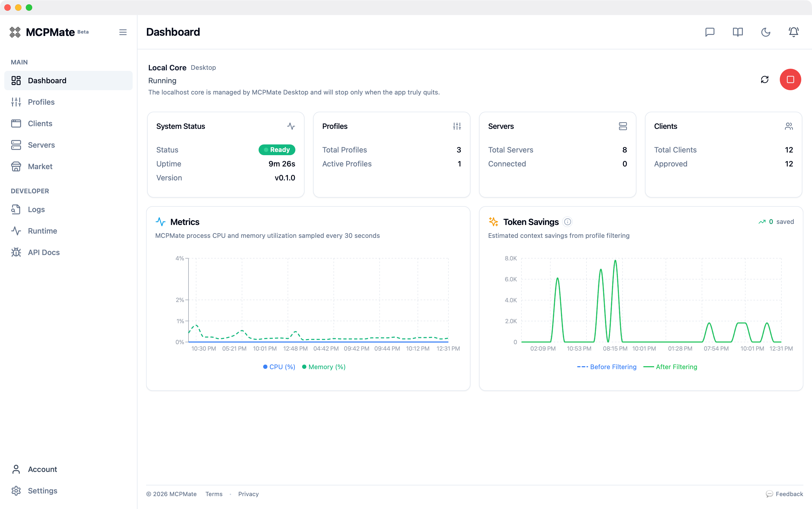Open Logs under Developer
Image resolution: width=812 pixels, height=509 pixels.
(68, 209)
